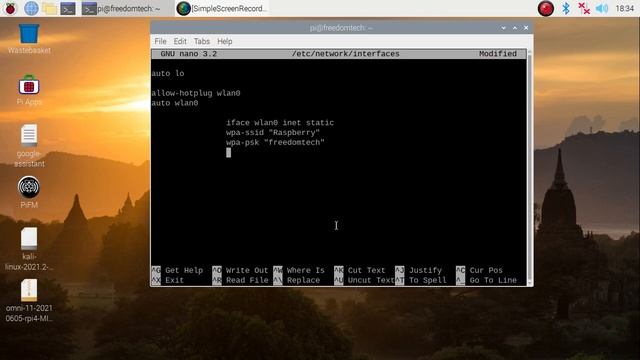Click the 'auto lo' line
Screen dimensions: 640x360
168,73
